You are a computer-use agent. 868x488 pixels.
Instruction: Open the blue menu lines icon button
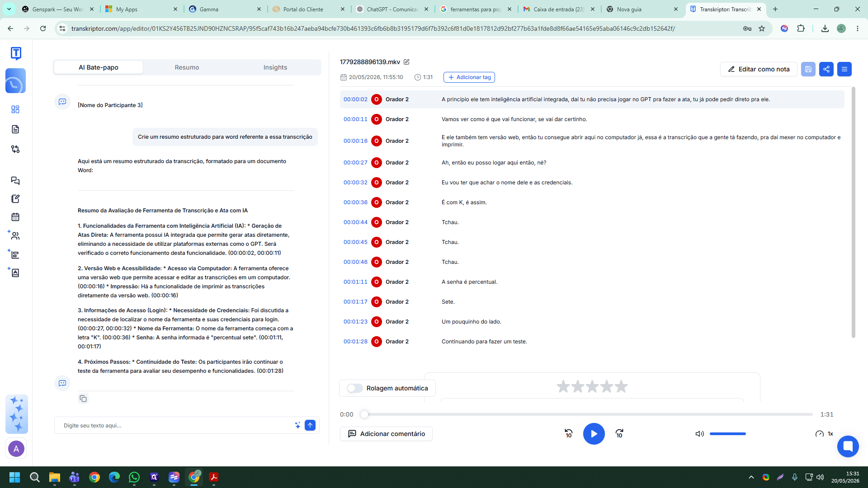click(844, 69)
